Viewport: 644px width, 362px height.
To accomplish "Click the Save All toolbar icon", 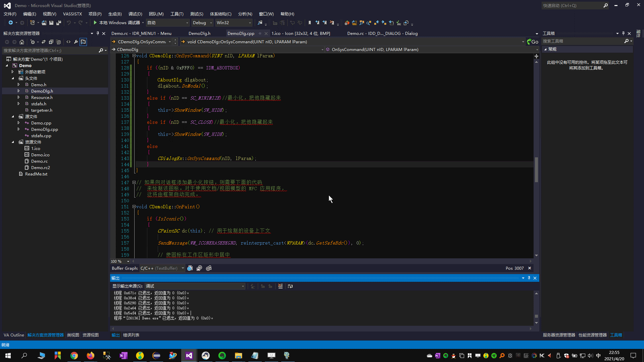I will point(59,23).
